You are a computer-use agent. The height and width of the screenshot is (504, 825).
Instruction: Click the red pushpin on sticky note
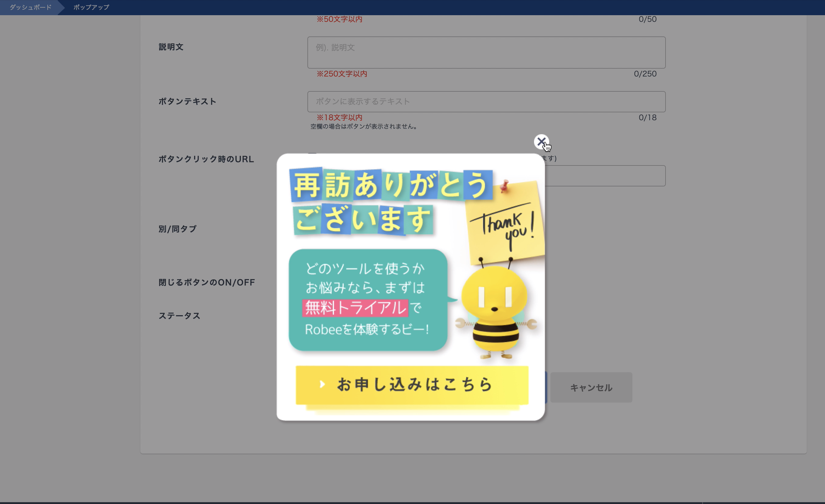point(504,186)
